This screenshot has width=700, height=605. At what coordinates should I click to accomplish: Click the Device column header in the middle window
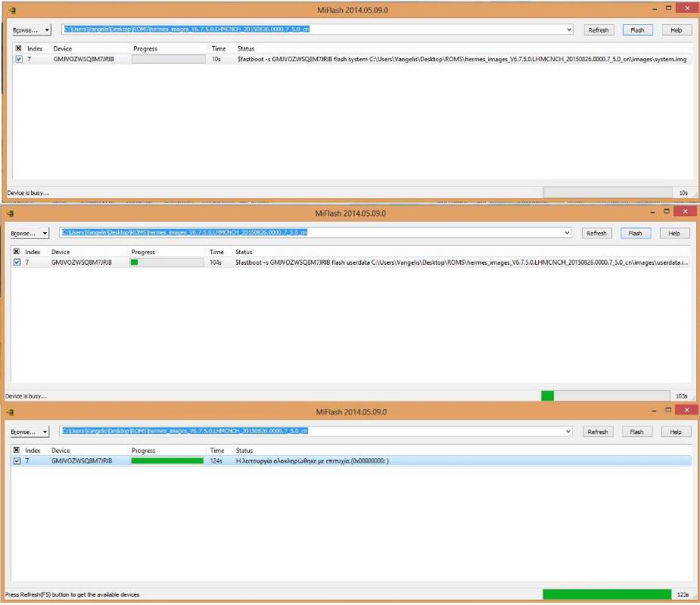pyautogui.click(x=61, y=252)
